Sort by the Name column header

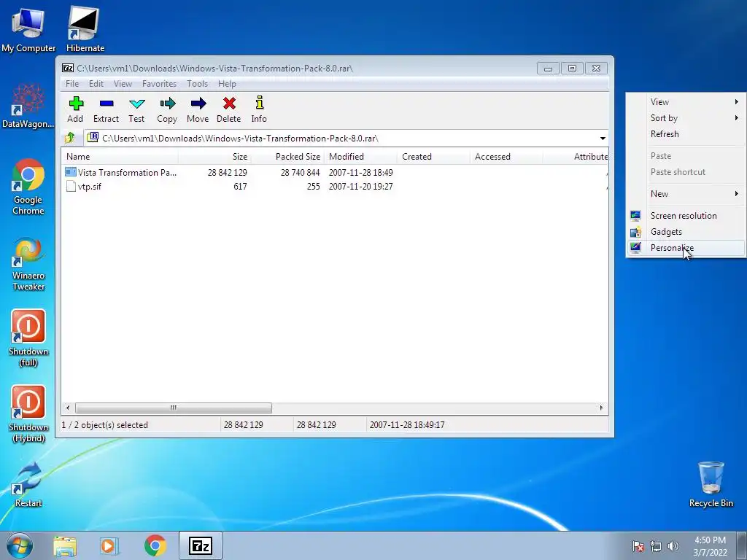(120, 157)
